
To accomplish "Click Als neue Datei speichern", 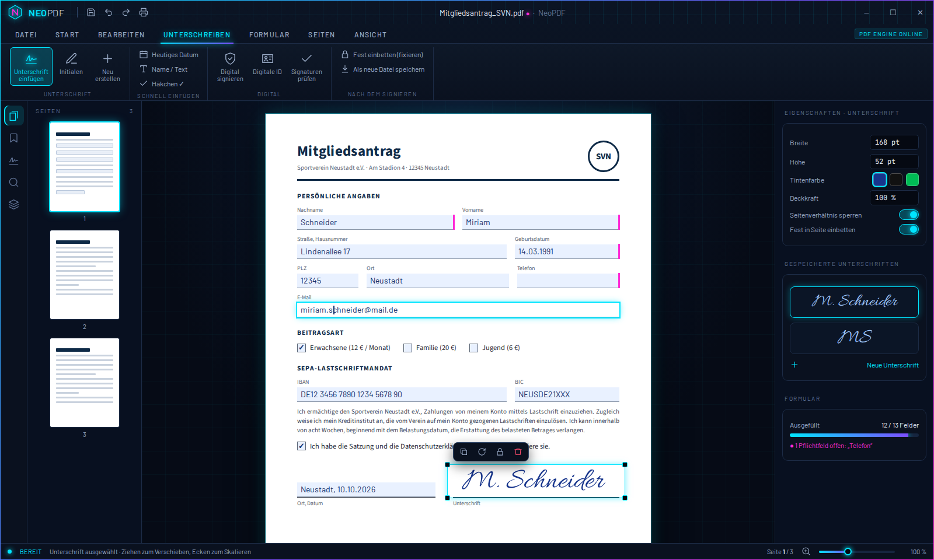I will click(384, 69).
